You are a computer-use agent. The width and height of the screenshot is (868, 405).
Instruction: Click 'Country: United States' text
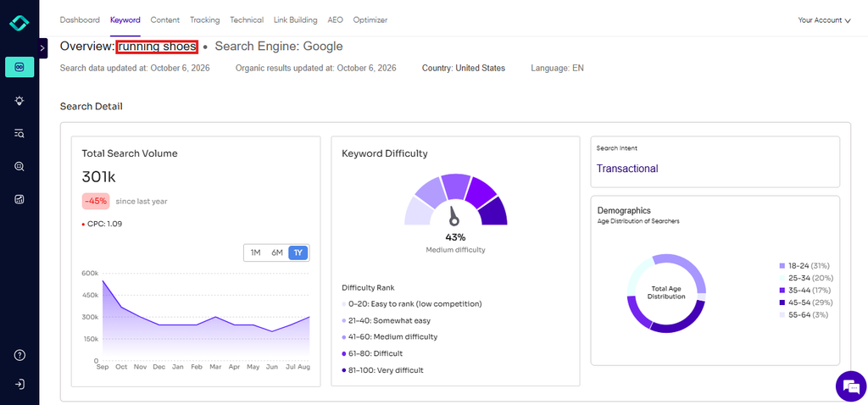coord(464,69)
